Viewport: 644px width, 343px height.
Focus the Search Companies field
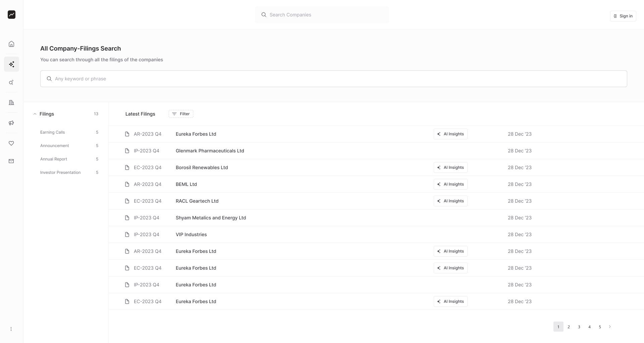[x=322, y=15]
